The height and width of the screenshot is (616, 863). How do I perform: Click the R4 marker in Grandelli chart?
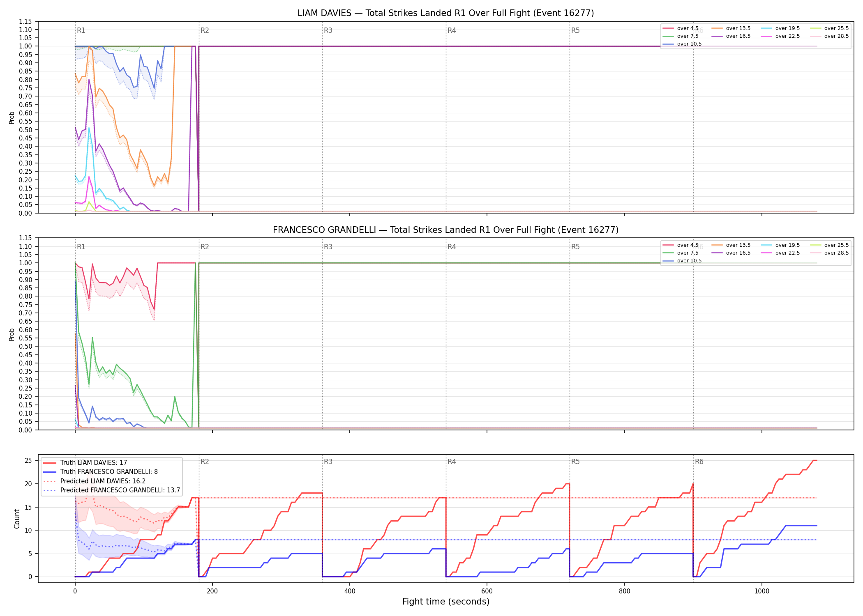tap(452, 247)
